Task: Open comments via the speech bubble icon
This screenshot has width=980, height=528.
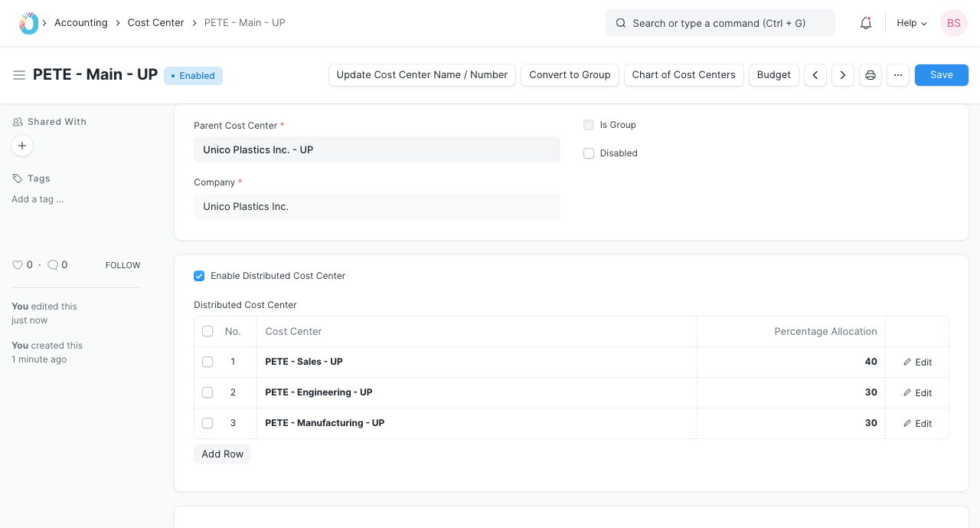Action: pyautogui.click(x=52, y=264)
